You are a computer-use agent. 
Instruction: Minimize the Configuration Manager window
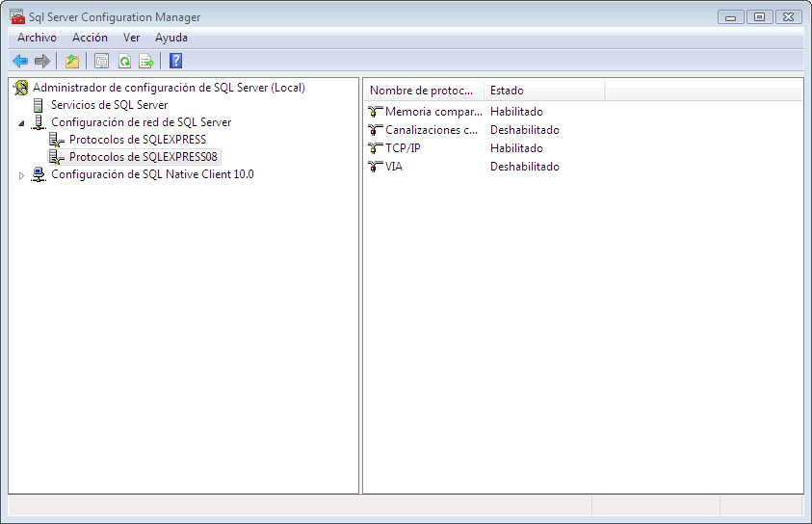[x=731, y=17]
